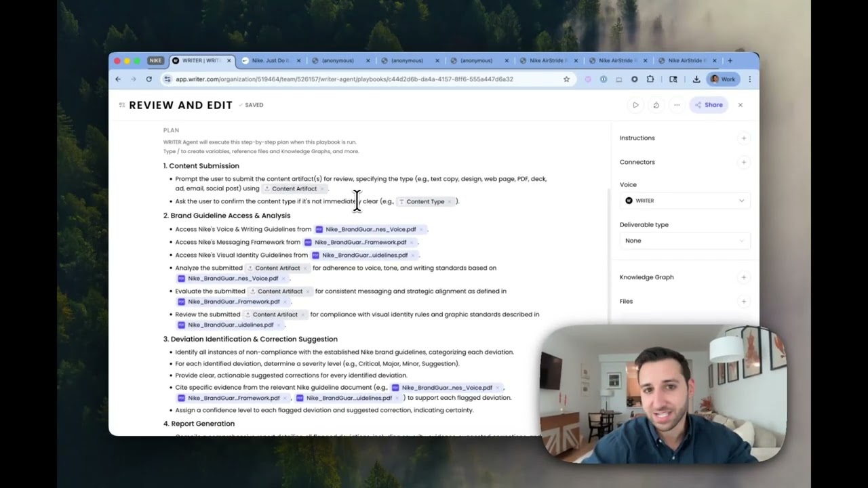Remove the Content Type variable chip with X
868x488 pixels.
pyautogui.click(x=449, y=201)
